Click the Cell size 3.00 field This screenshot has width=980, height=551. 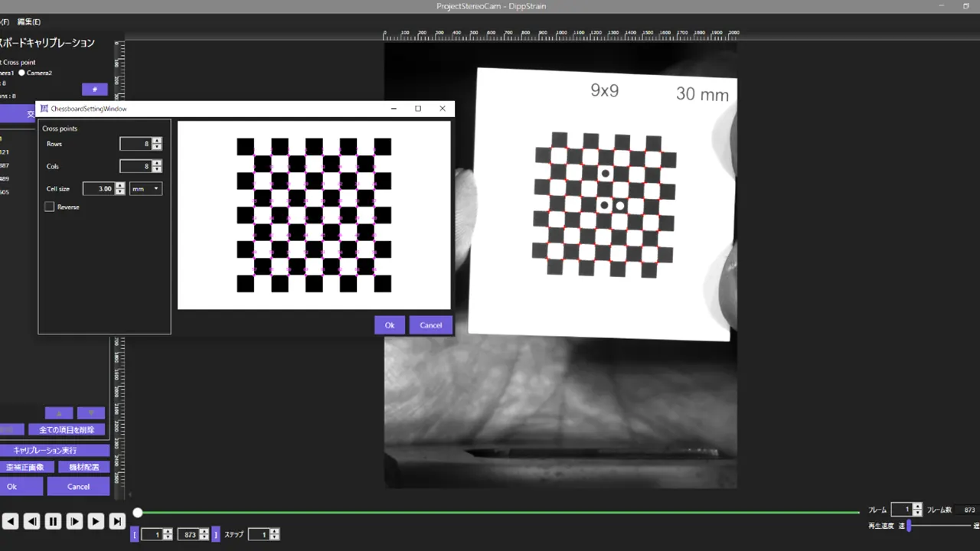pyautogui.click(x=100, y=188)
